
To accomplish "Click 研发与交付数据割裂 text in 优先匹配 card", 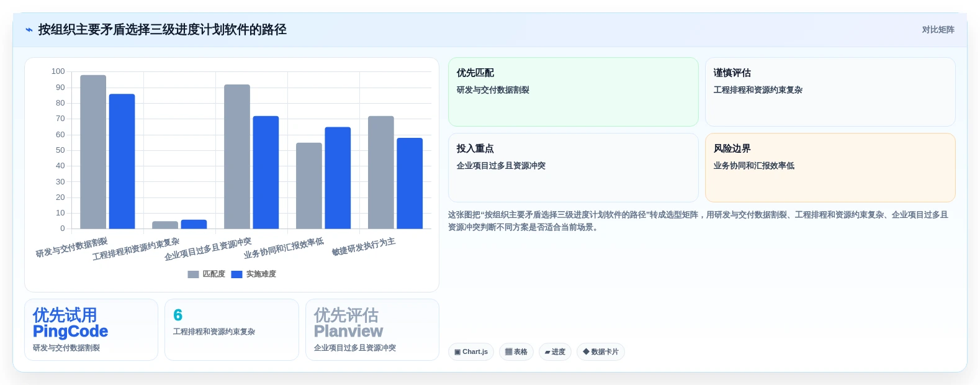I will (x=493, y=90).
